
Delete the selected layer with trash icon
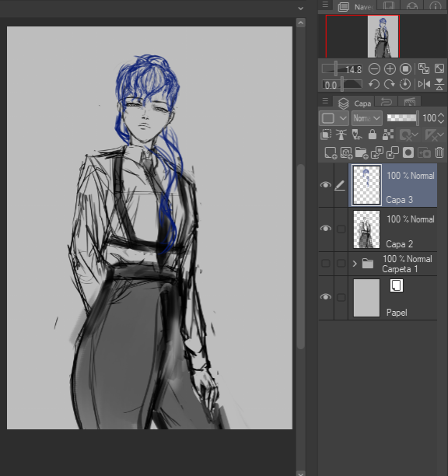pyautogui.click(x=439, y=152)
